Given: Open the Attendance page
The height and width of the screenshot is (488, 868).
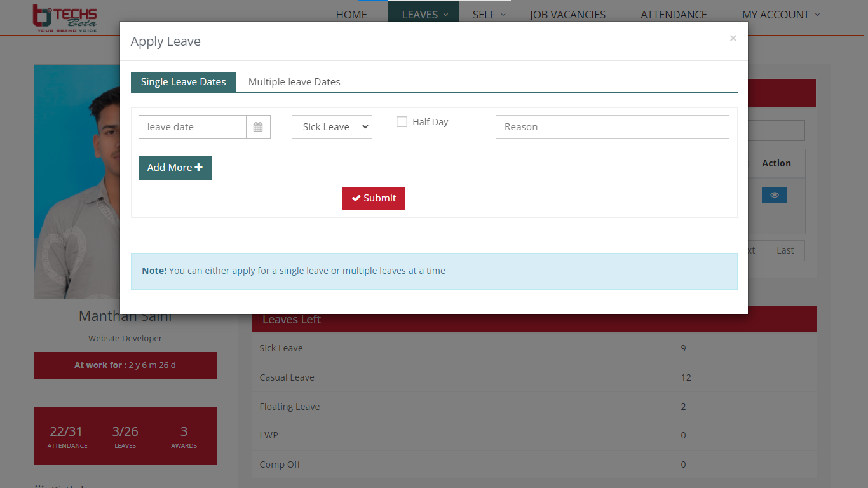Looking at the screenshot, I should pyautogui.click(x=674, y=14).
